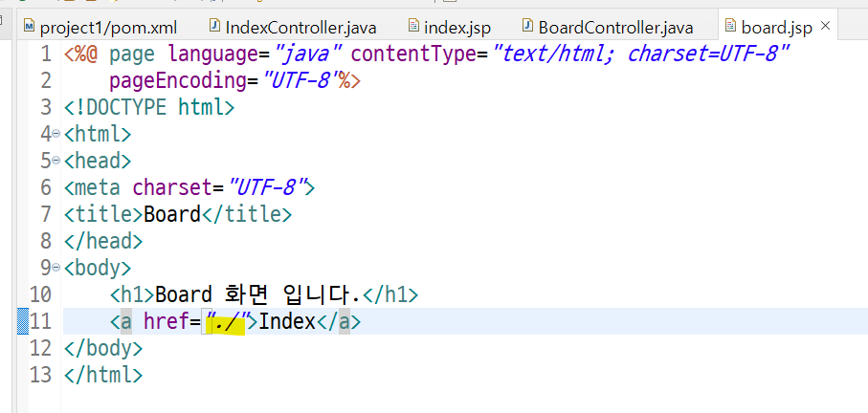Click the JSP file icon on board.jsp tab
Image resolution: width=868 pixels, height=413 pixels.
[731, 26]
